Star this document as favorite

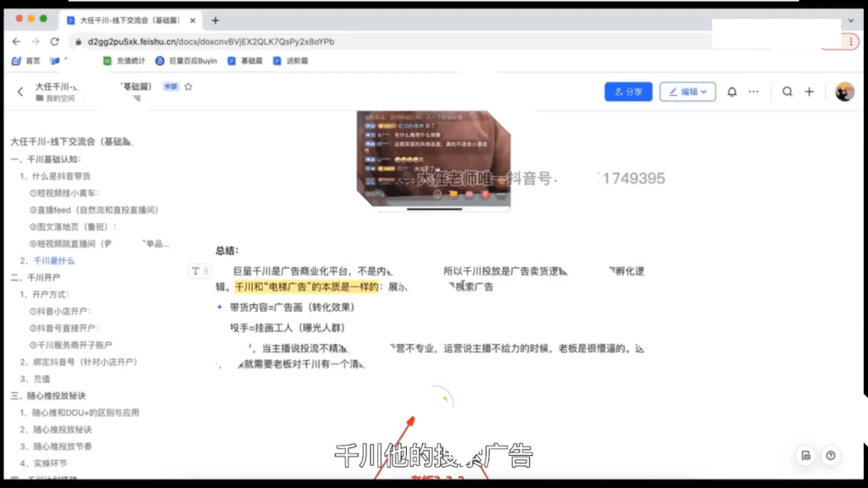click(188, 86)
